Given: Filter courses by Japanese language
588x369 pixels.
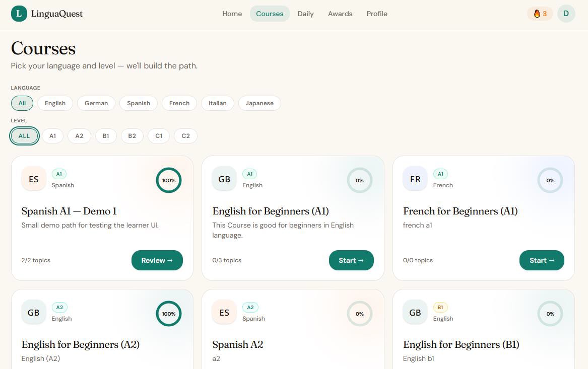Looking at the screenshot, I should point(259,103).
